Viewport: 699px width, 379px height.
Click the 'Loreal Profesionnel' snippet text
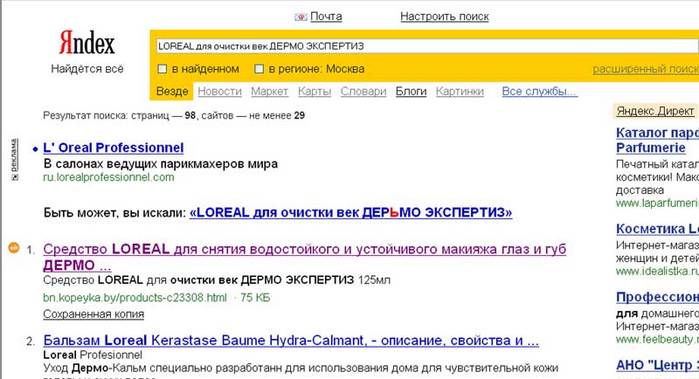click(x=93, y=355)
